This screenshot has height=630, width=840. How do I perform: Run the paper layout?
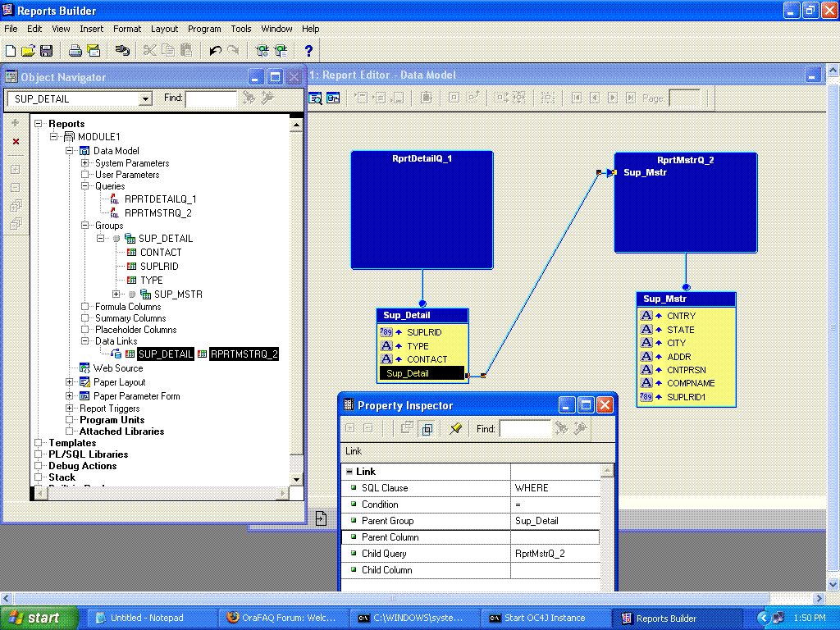tap(262, 51)
